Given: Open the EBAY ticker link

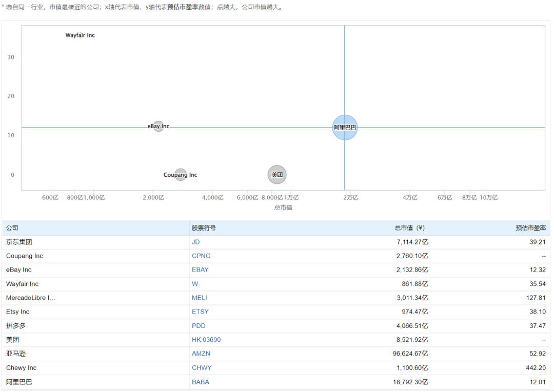Looking at the screenshot, I should (x=200, y=270).
